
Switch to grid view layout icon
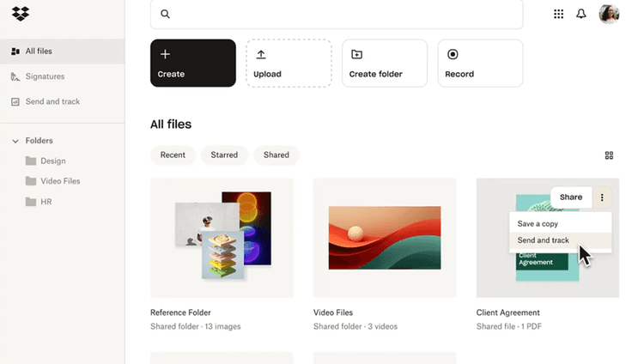[x=609, y=155]
